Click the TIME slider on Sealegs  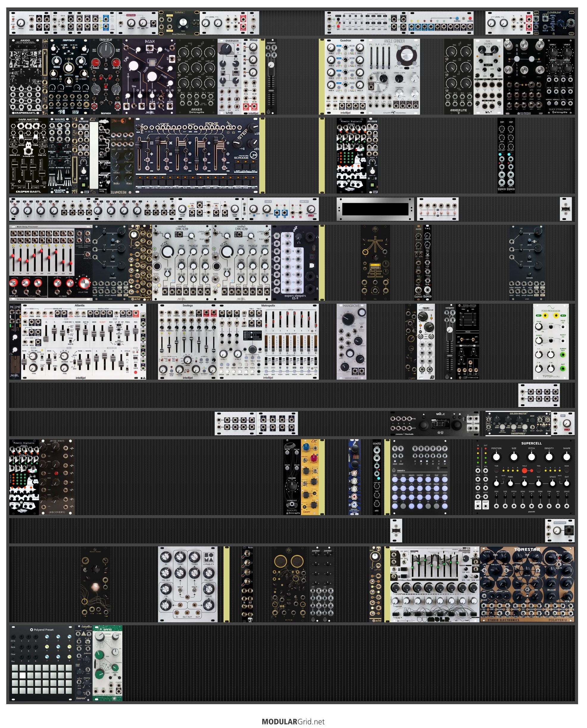(x=162, y=344)
